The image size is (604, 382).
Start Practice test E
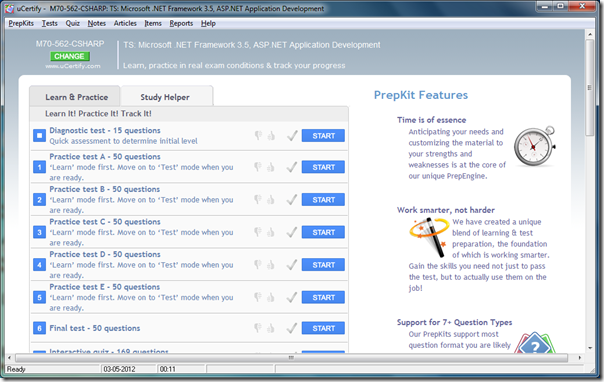pyautogui.click(x=323, y=297)
